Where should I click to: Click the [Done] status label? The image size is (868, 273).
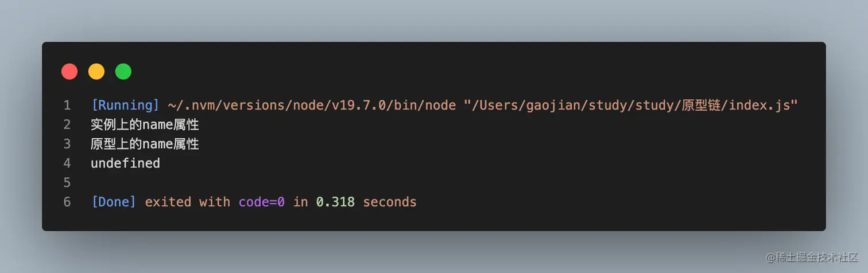coord(114,202)
